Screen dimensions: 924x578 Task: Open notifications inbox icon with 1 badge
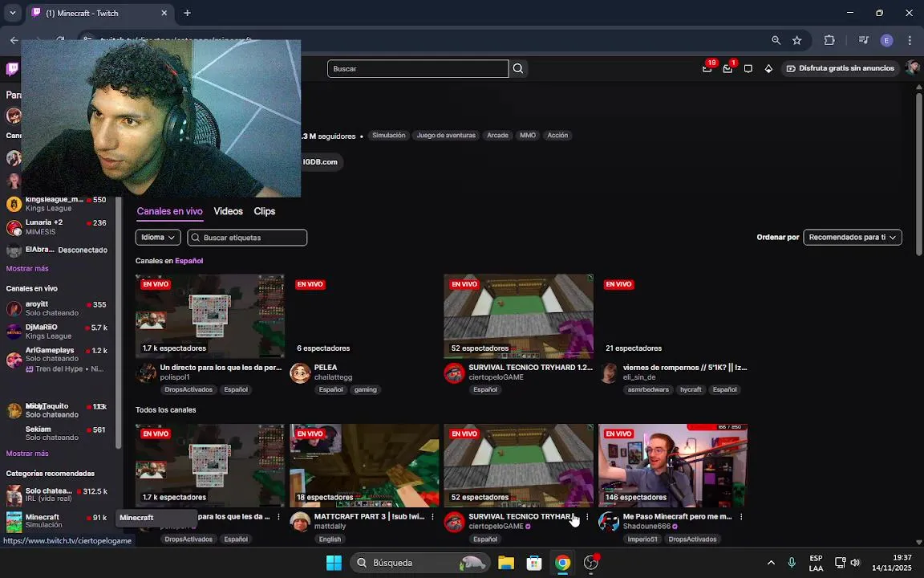(x=727, y=68)
